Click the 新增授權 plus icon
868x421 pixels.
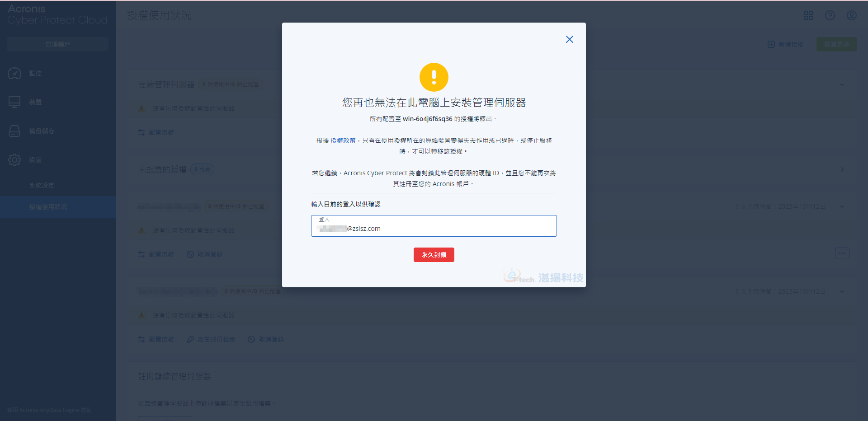point(771,44)
